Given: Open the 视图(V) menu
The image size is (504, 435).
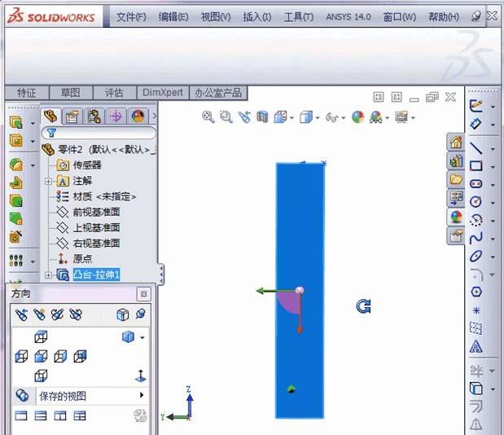Looking at the screenshot, I should coord(216,17).
